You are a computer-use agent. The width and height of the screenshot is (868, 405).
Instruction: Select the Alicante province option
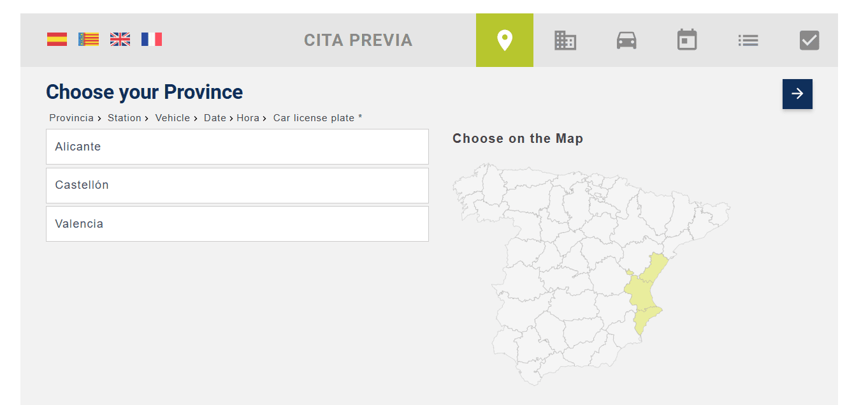[237, 146]
